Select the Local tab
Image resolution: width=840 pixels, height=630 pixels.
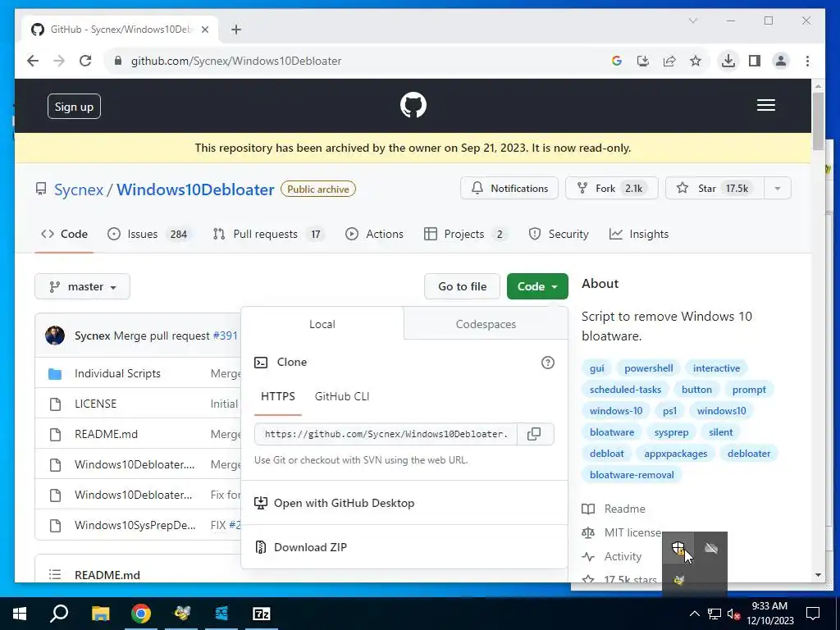tap(322, 324)
